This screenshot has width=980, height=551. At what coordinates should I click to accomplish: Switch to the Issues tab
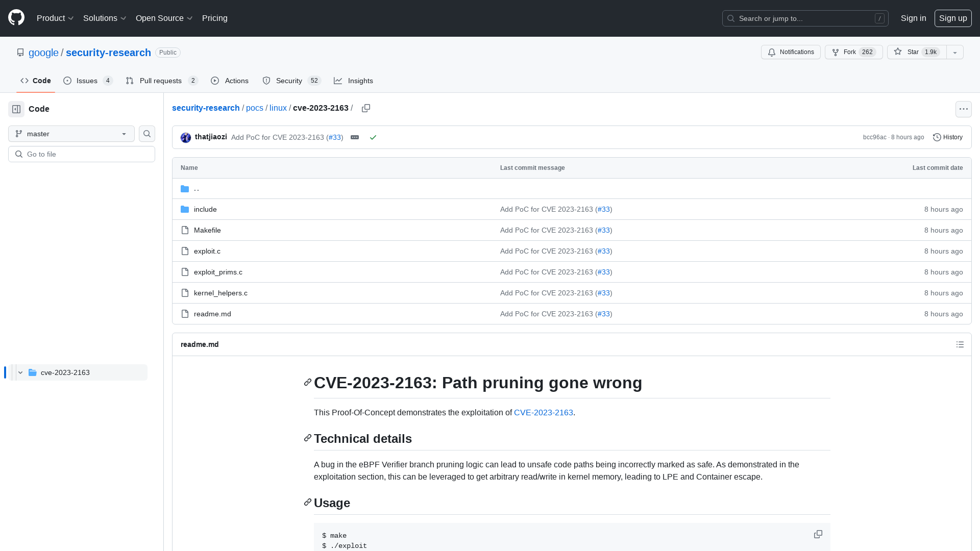point(88,81)
